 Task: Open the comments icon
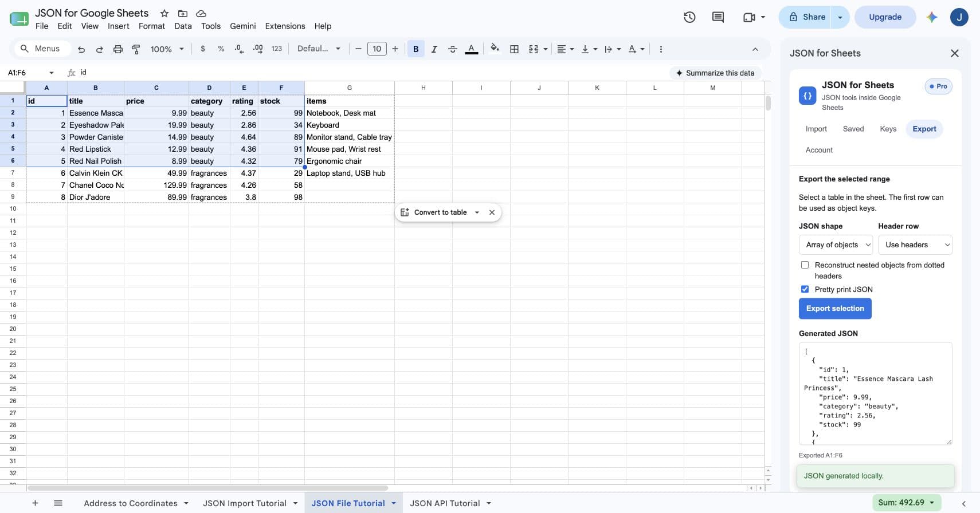pyautogui.click(x=718, y=17)
